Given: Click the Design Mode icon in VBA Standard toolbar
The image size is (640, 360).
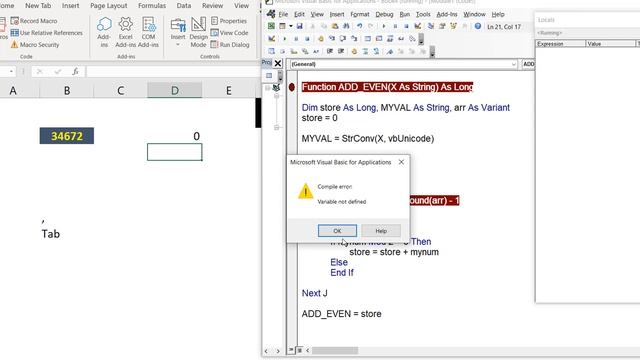Looking at the screenshot, I should tap(418, 26).
